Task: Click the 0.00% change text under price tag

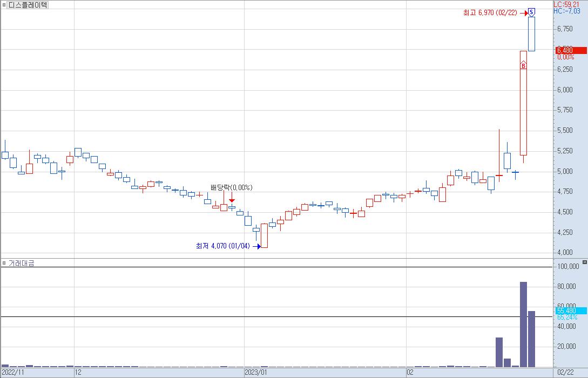Action: [565, 57]
